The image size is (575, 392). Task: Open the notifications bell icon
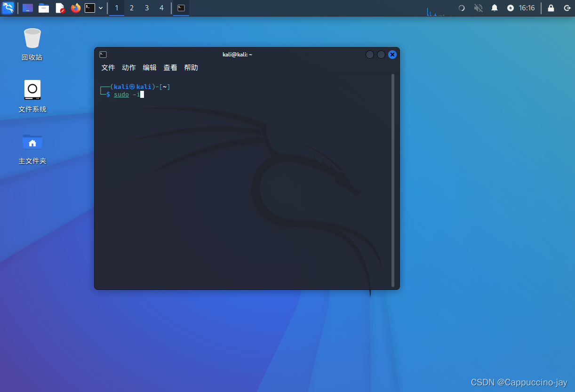[x=495, y=8]
